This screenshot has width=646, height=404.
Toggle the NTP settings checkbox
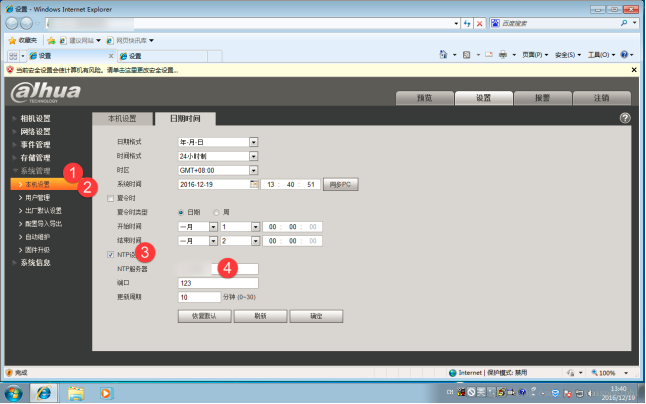point(111,255)
